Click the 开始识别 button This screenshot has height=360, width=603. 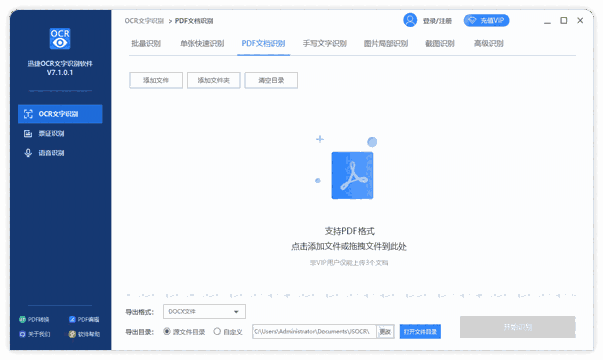[x=518, y=327]
